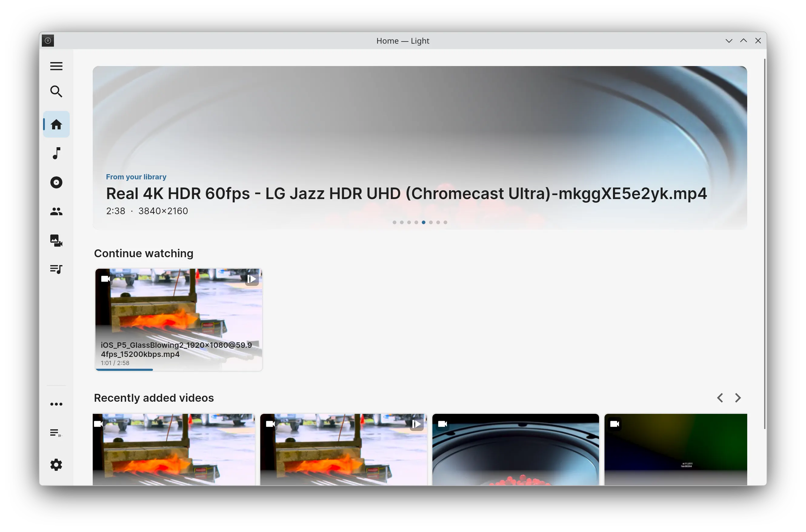Open the Artists people icon
This screenshot has width=806, height=532.
tap(56, 212)
